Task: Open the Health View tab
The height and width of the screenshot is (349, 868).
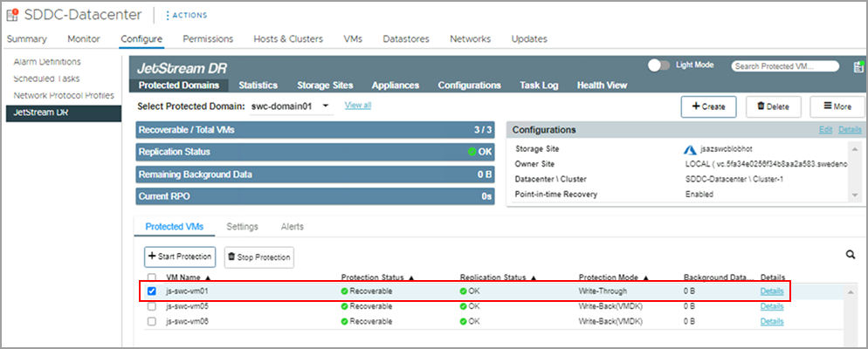Action: 602,86
